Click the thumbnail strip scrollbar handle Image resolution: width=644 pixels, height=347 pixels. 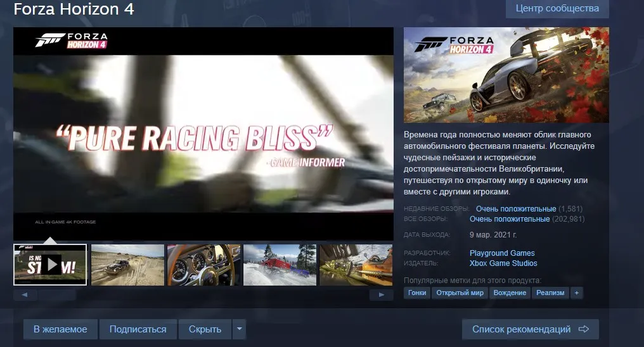[57, 295]
